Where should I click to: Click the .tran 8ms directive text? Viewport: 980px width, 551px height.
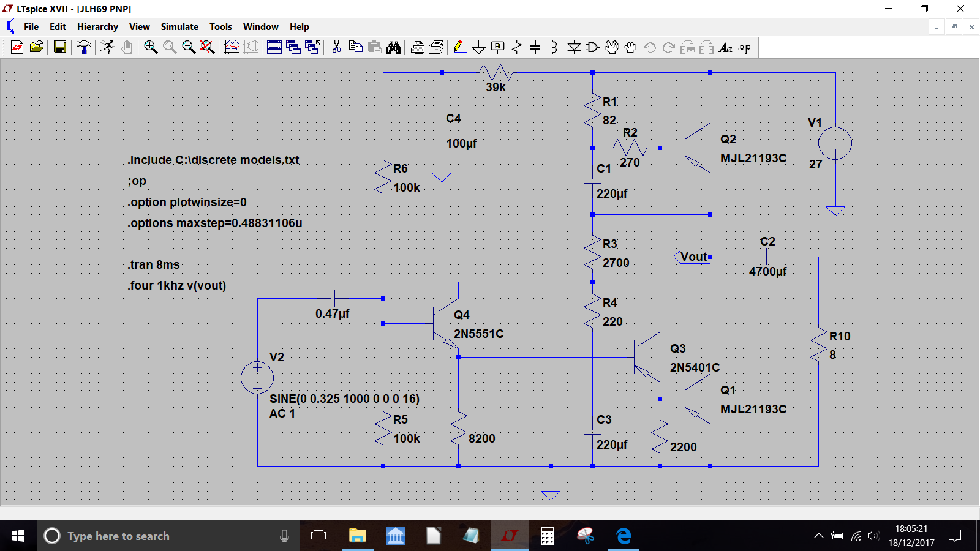[x=154, y=264]
